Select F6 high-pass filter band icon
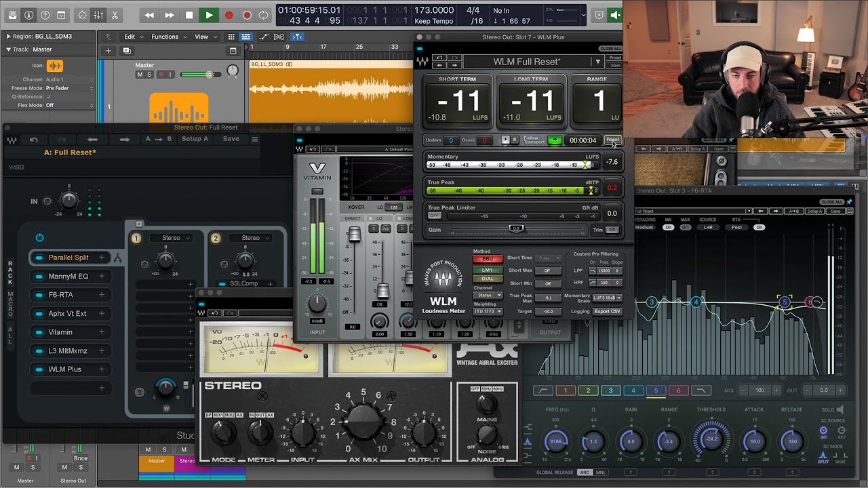Screen dimensions: 868x488 pyautogui.click(x=542, y=390)
